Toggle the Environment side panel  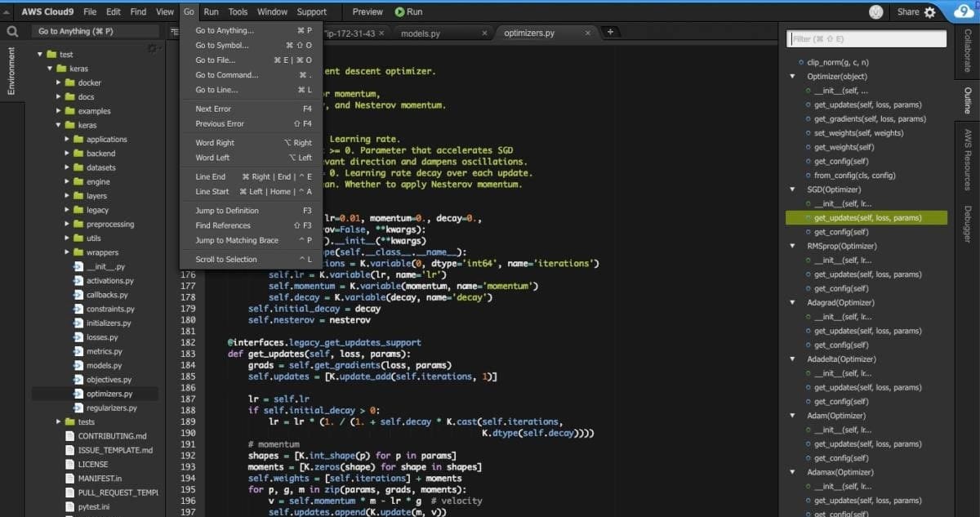[x=11, y=71]
